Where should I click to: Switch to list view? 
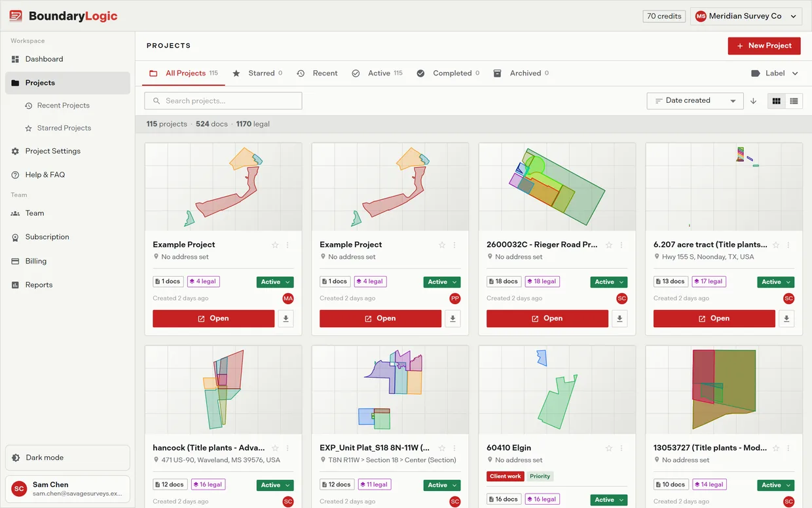(x=794, y=101)
